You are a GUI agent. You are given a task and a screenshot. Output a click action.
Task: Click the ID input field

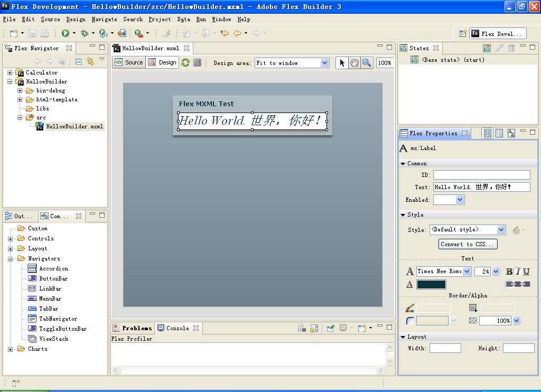(x=482, y=175)
